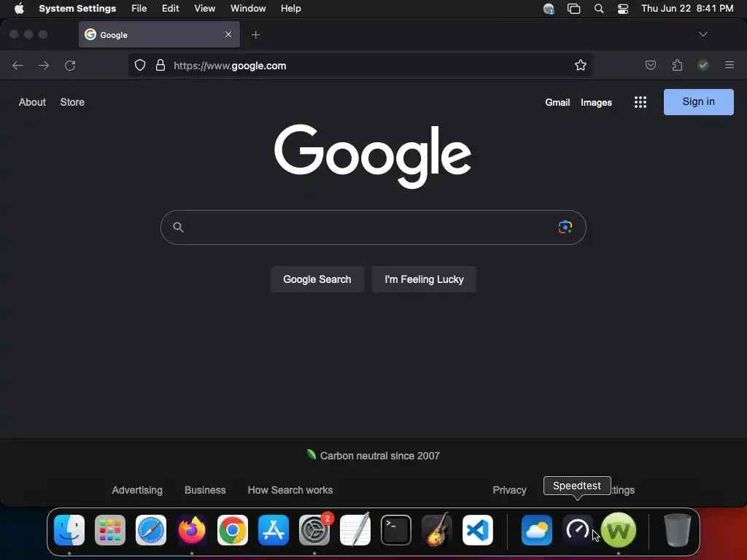Launch Google Chrome from the Dock
The height and width of the screenshot is (560, 747).
[233, 530]
